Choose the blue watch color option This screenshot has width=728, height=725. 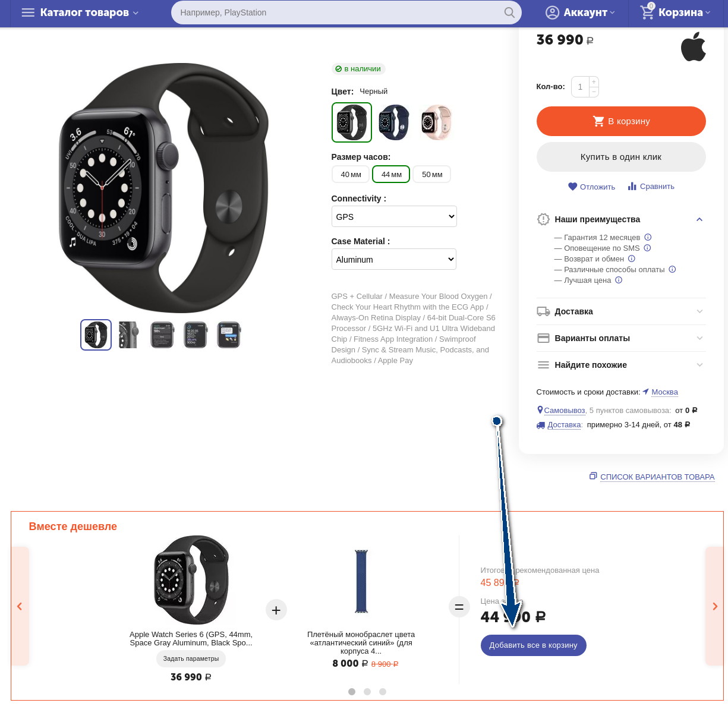pyautogui.click(x=394, y=122)
